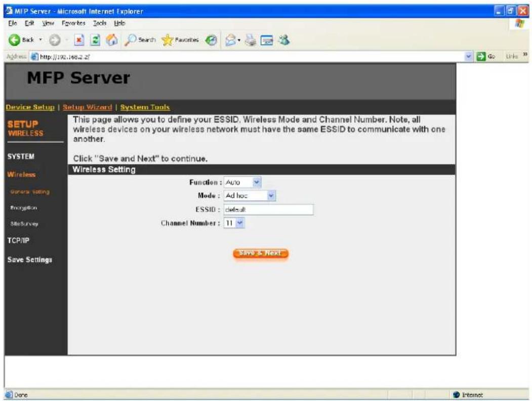Viewport: 532px width, 401px height.
Task: Click the Links toolbar label
Action: click(512, 56)
